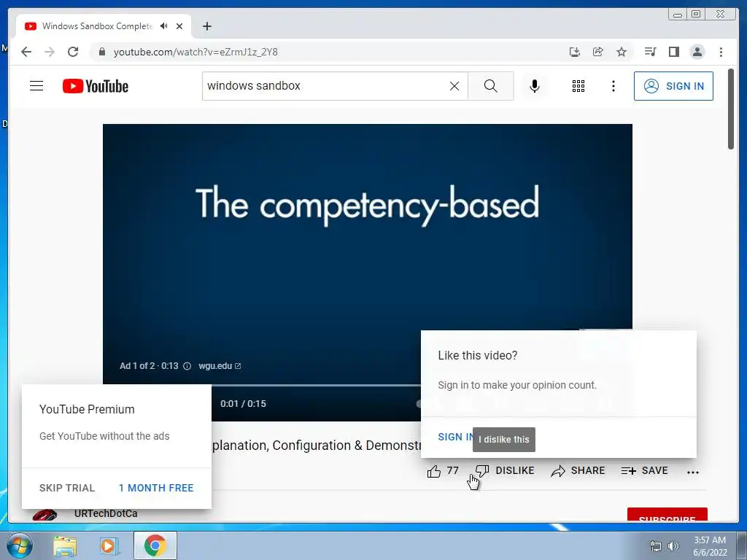Viewport: 747px width, 560px height.
Task: Open Windows Explorer from taskbar
Action: [x=65, y=545]
